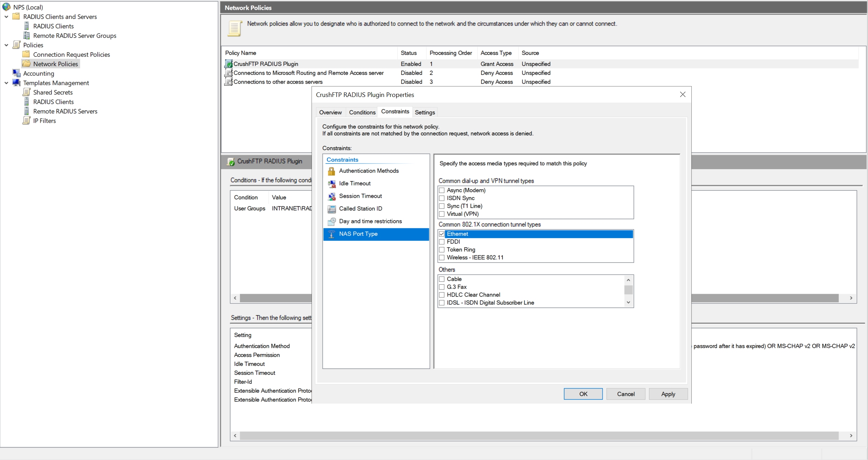Click the CrushFTP RADIUS Plugin policy row icon
Image resolution: width=868 pixels, height=460 pixels.
228,64
